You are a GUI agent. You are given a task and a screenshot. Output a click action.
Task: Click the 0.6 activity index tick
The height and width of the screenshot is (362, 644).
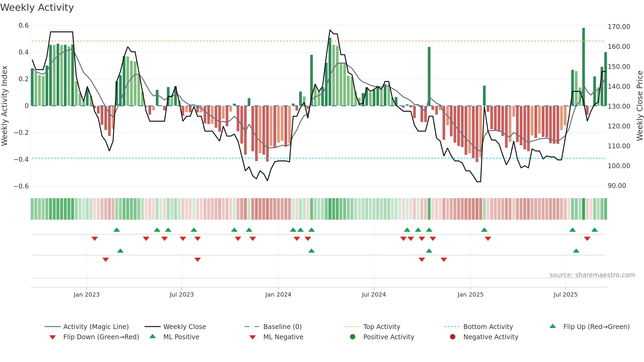(24, 25)
